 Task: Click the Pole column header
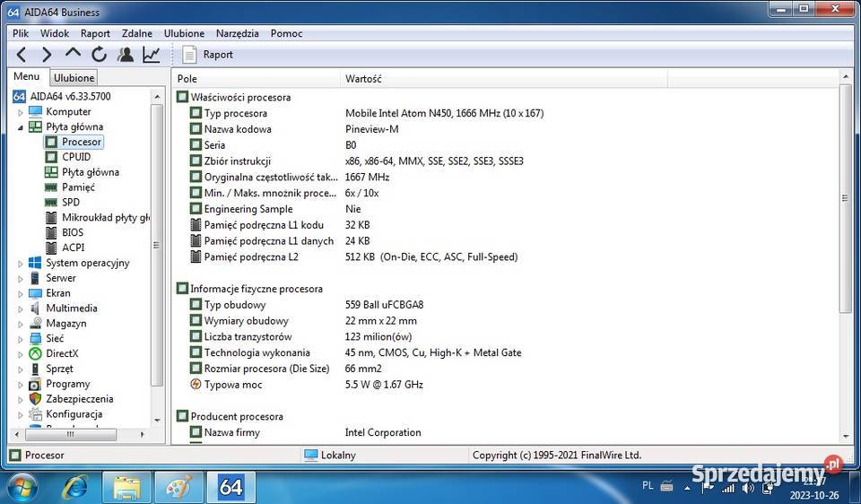(x=256, y=79)
